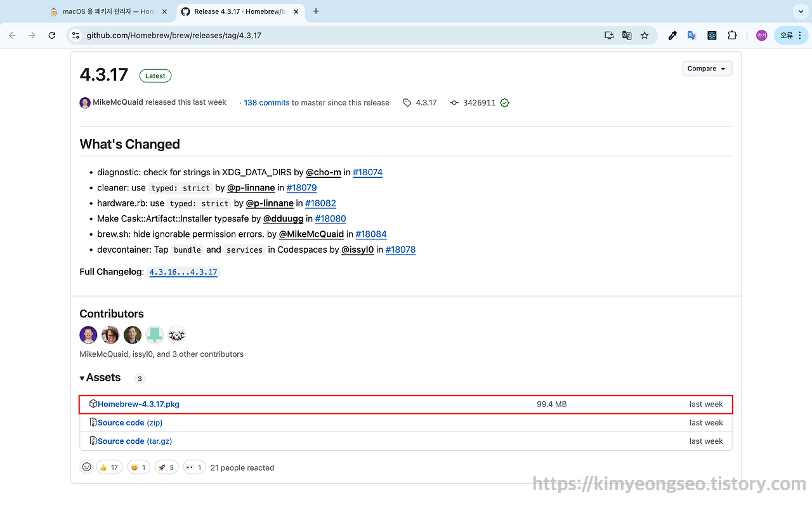Open pull request #18074 link
Screen dimensions: 812x508
[368, 172]
